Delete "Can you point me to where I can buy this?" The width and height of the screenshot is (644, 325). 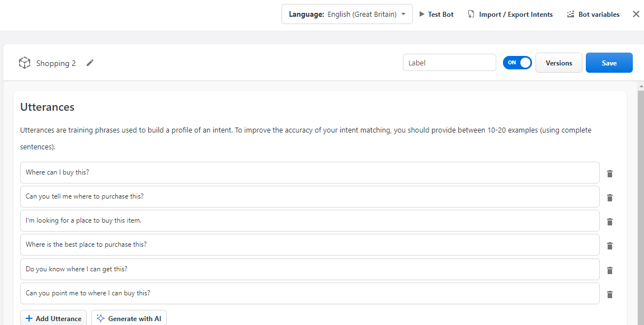pos(610,294)
